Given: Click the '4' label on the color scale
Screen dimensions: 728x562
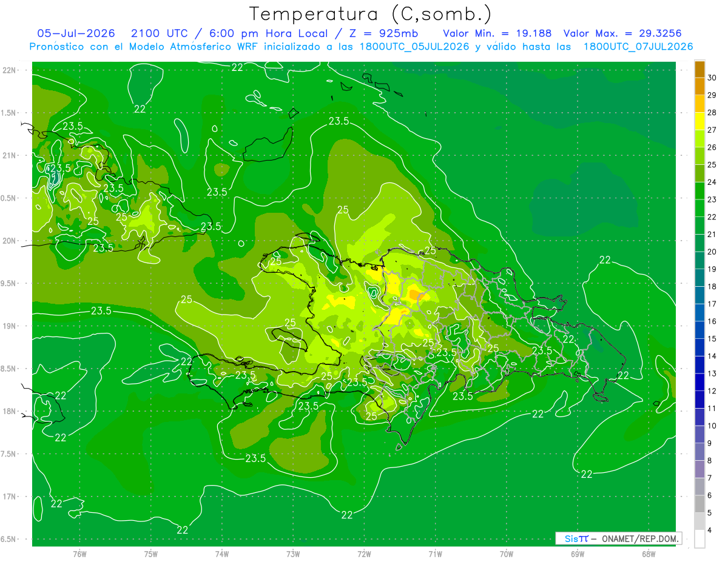Looking at the screenshot, I should pos(710,530).
